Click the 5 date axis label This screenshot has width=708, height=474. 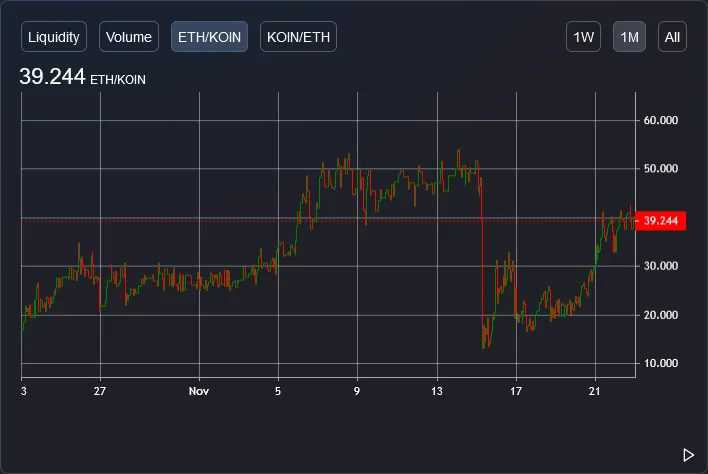click(278, 391)
